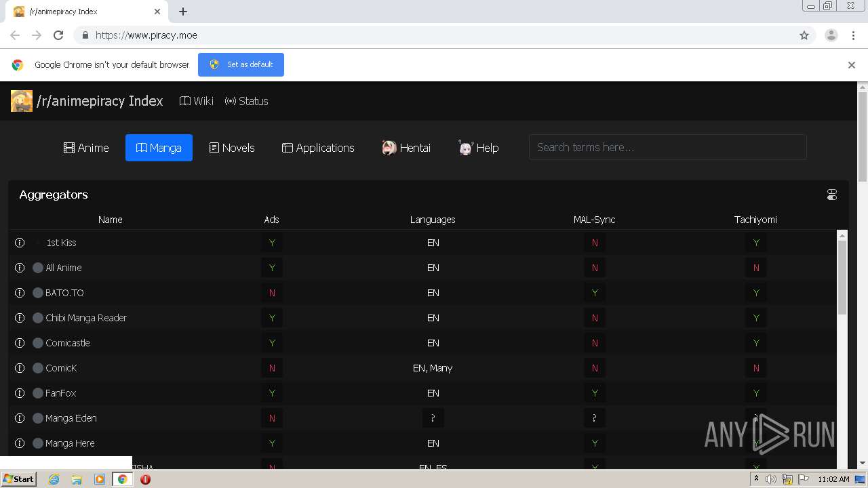Open the Wiki link
The image size is (868, 488).
(197, 101)
